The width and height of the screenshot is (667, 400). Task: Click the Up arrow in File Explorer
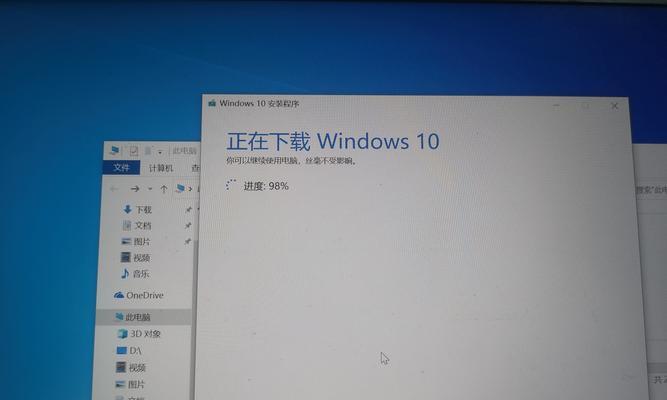click(164, 189)
